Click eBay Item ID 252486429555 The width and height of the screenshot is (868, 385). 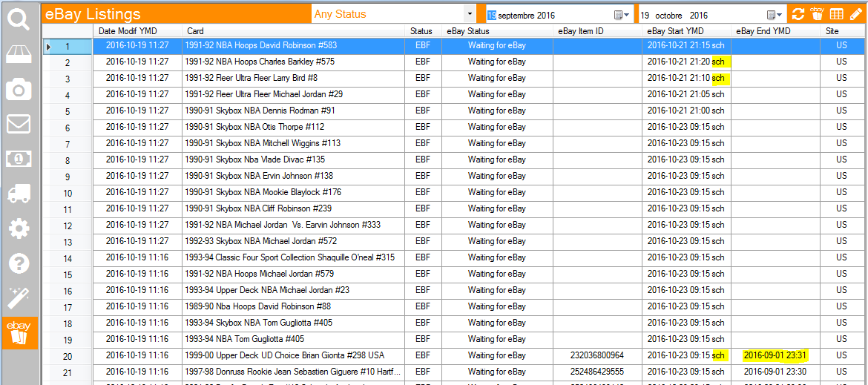click(596, 371)
